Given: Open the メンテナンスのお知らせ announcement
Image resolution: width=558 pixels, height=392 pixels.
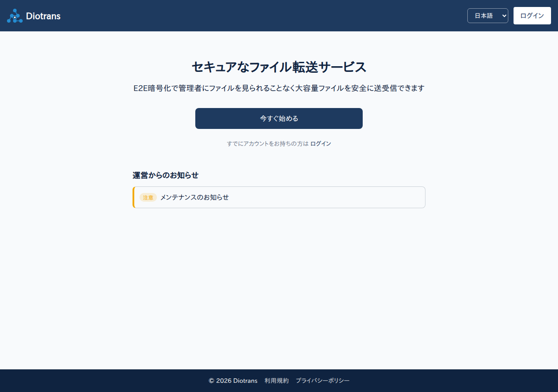Looking at the screenshot, I should tap(279, 197).
